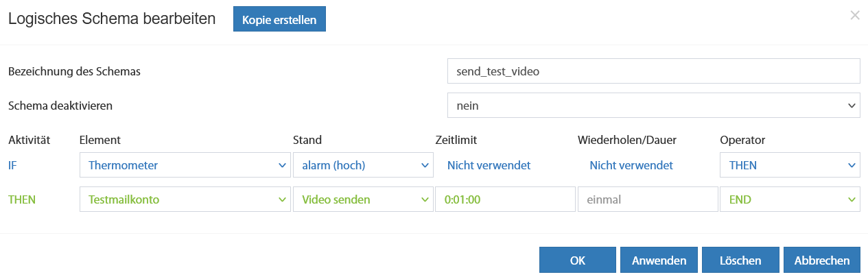Cancel via the Abbrechen button

(822, 260)
